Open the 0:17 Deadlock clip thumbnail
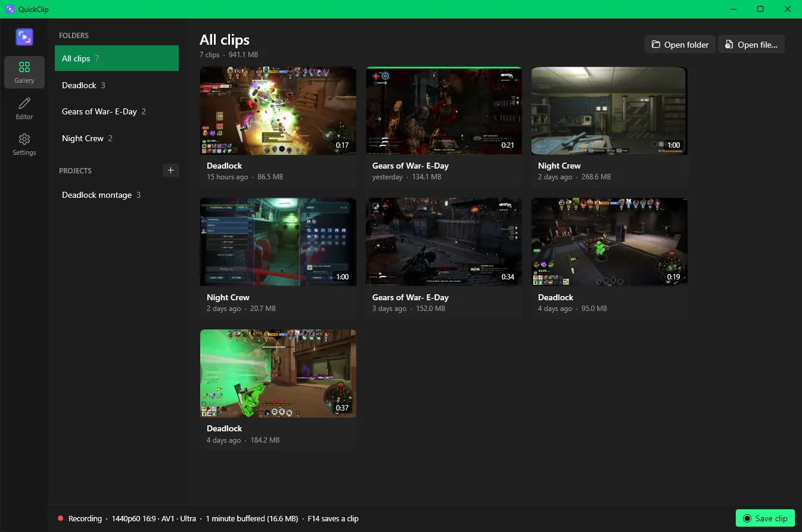The height and width of the screenshot is (532, 802). click(x=278, y=111)
